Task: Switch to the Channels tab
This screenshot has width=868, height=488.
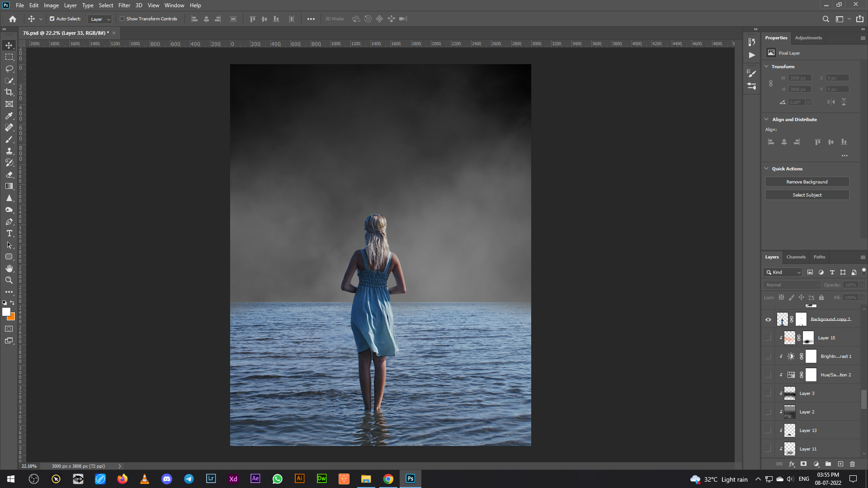Action: 796,257
